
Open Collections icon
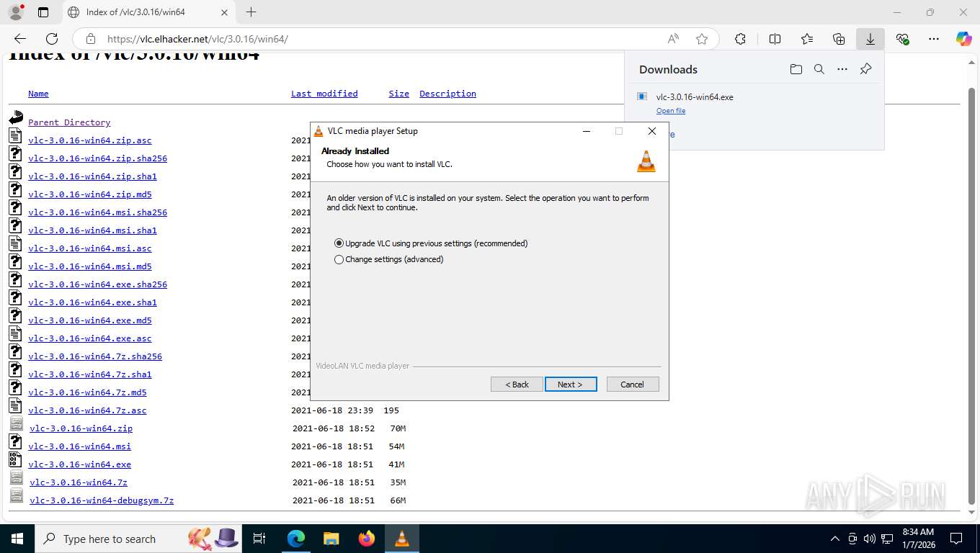click(839, 39)
